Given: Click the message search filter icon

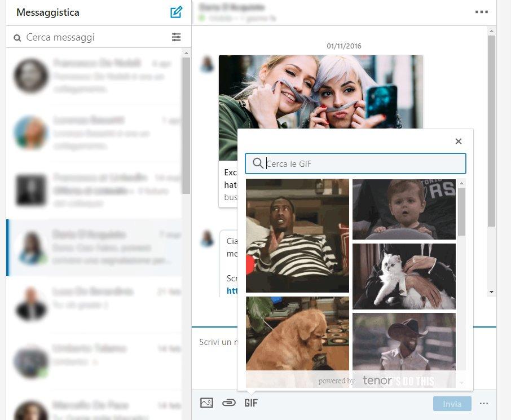Looking at the screenshot, I should (x=177, y=37).
